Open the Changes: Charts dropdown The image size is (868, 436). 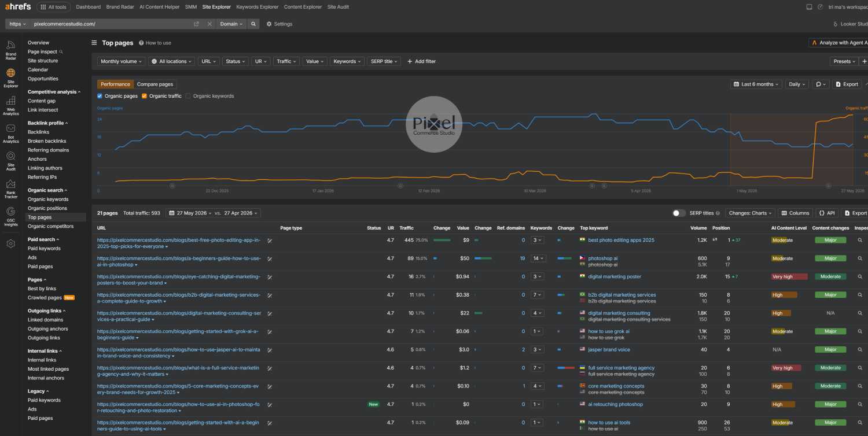click(x=750, y=213)
